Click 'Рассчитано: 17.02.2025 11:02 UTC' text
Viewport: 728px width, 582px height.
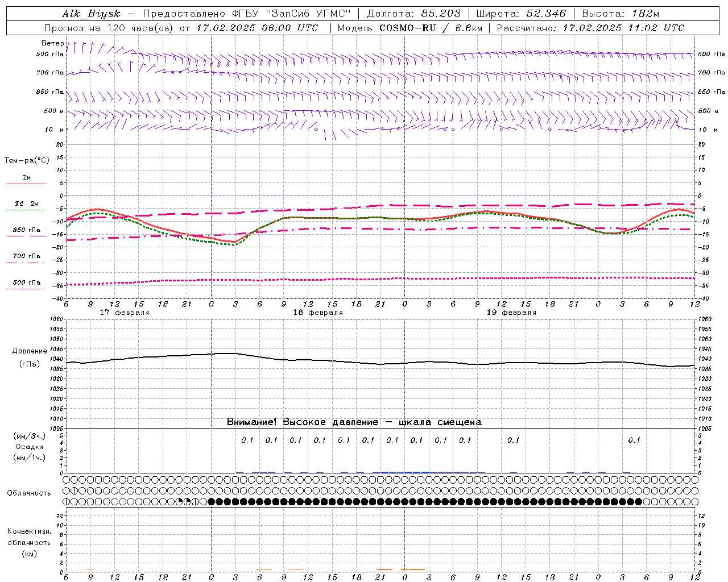coord(590,28)
